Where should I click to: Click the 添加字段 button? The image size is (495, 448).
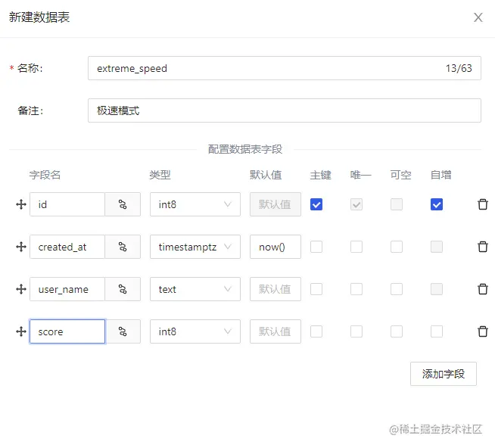[444, 374]
